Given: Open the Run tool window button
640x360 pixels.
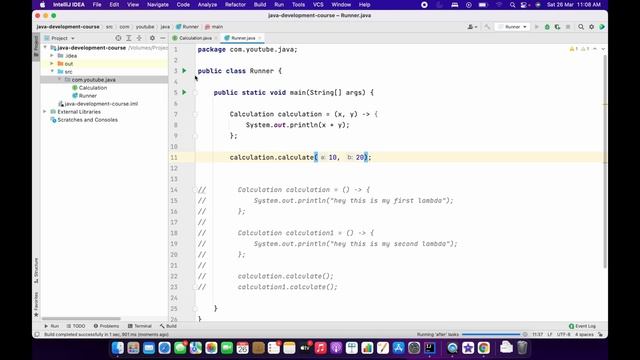Looking at the screenshot, I should pos(51,326).
